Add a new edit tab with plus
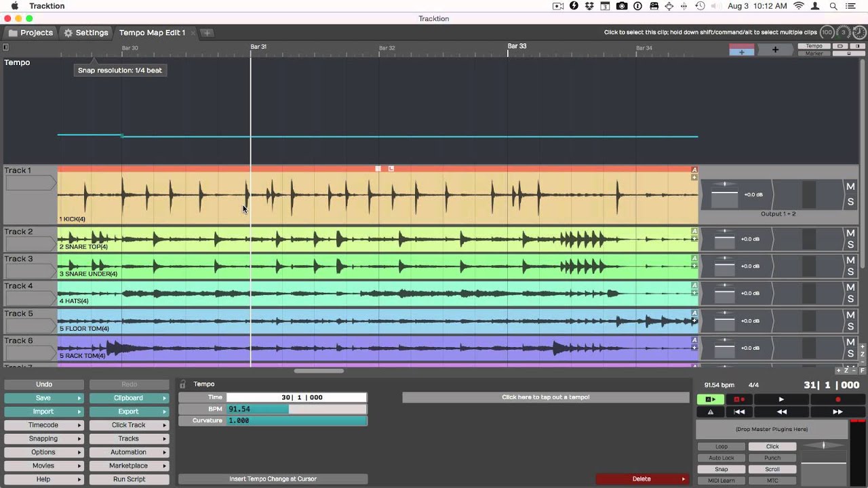868x488 pixels. [207, 33]
